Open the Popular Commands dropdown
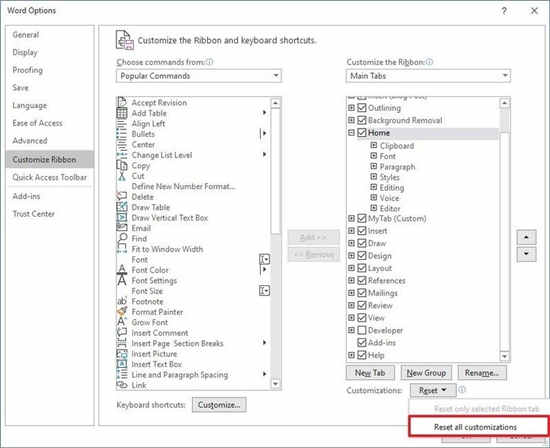The image size is (550, 448). (x=199, y=76)
